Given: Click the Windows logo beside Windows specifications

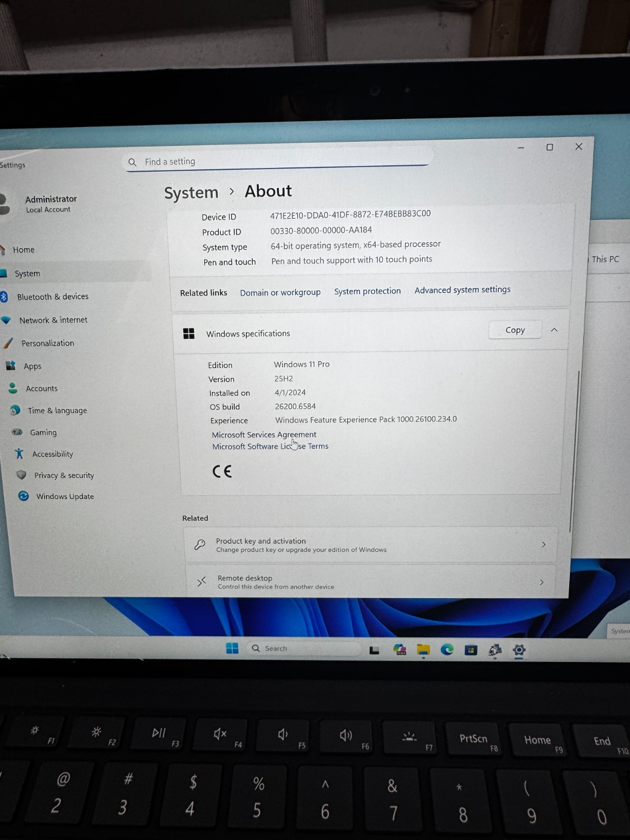Looking at the screenshot, I should coord(188,333).
